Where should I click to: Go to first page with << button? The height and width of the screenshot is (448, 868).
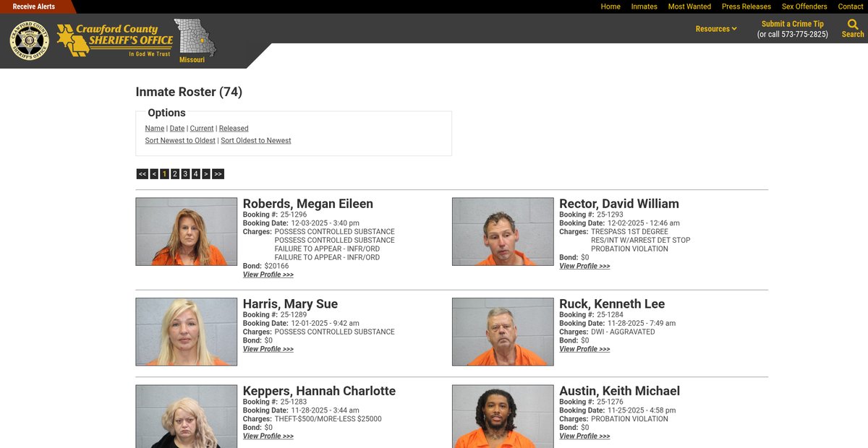[142, 174]
